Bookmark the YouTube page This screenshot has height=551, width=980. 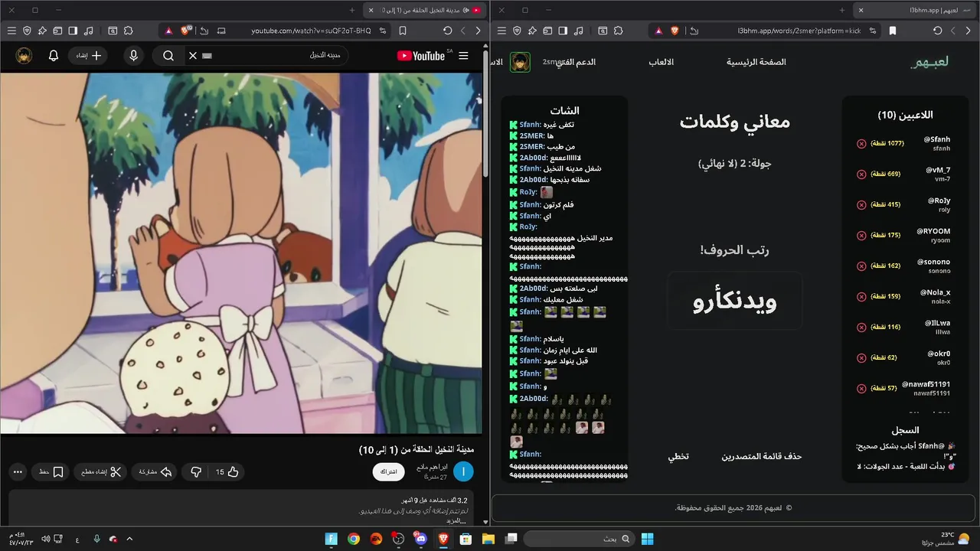pyautogui.click(x=403, y=31)
